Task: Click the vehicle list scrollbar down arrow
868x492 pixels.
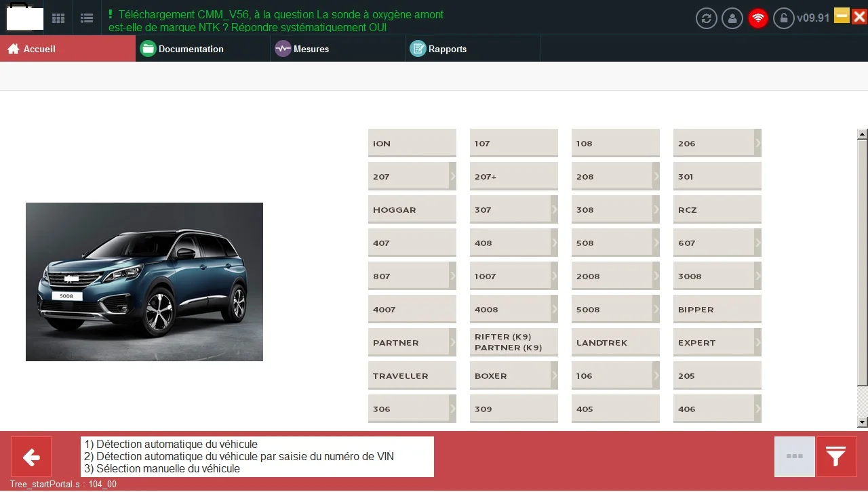Action: coord(863,422)
